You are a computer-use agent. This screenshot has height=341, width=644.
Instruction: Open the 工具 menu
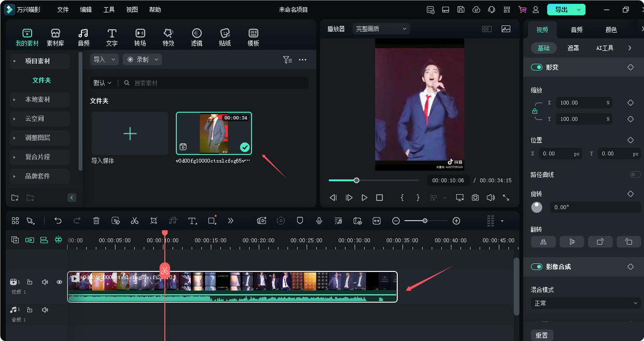coord(109,10)
